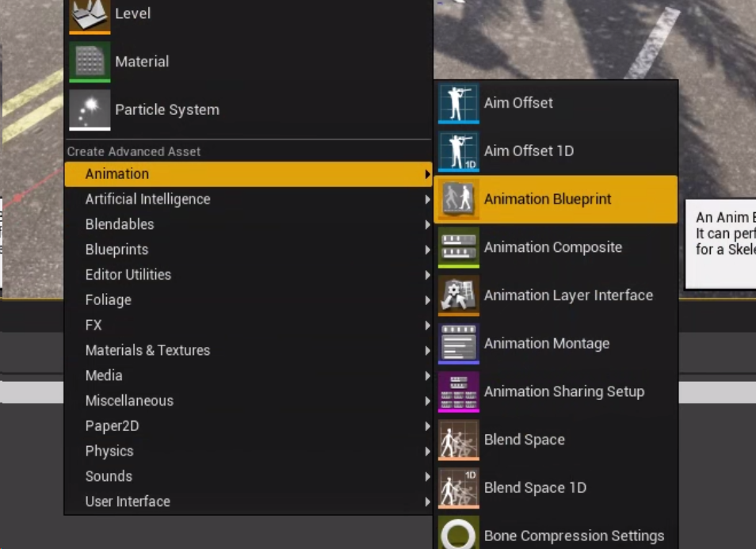Expand the User Interface submenu arrow
756x549 pixels.
pyautogui.click(x=427, y=502)
